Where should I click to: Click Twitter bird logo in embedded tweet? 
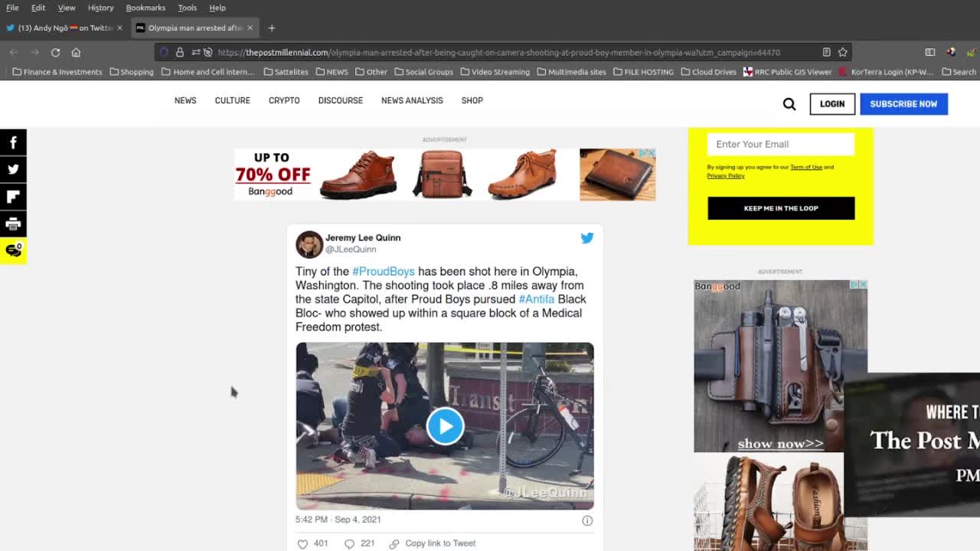[x=587, y=238]
